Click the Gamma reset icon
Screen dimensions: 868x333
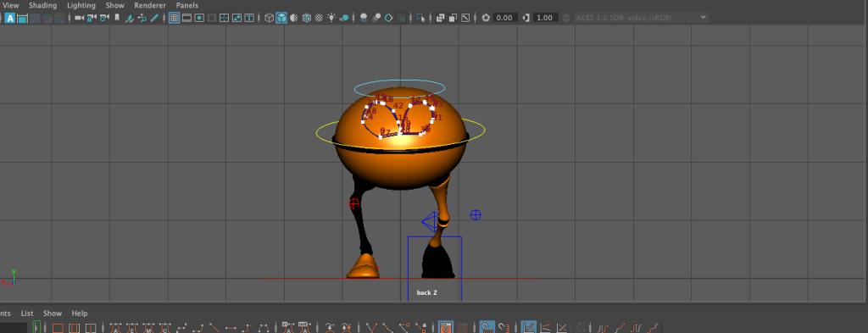(526, 18)
